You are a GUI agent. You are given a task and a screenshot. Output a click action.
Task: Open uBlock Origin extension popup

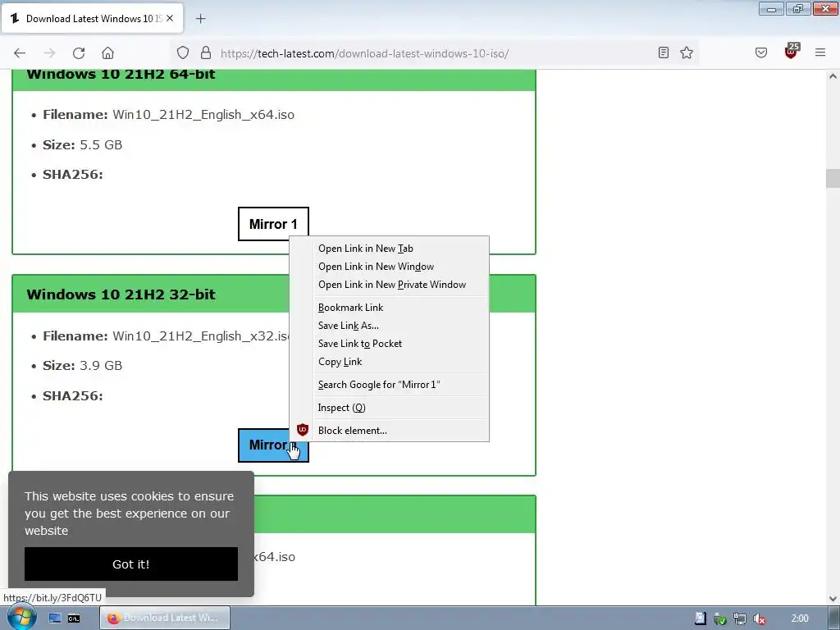791,52
